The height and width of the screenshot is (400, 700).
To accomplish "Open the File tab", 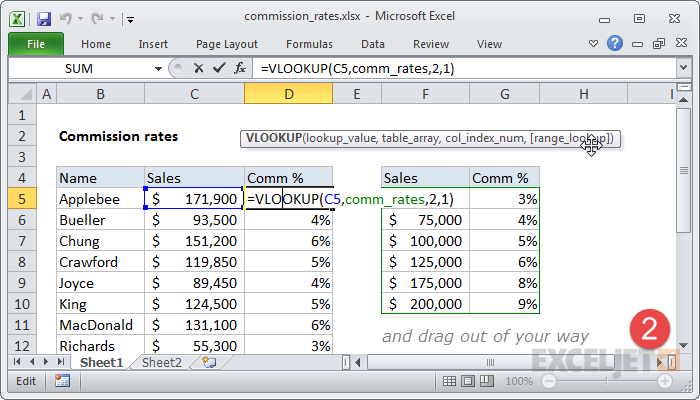I will coord(36,44).
